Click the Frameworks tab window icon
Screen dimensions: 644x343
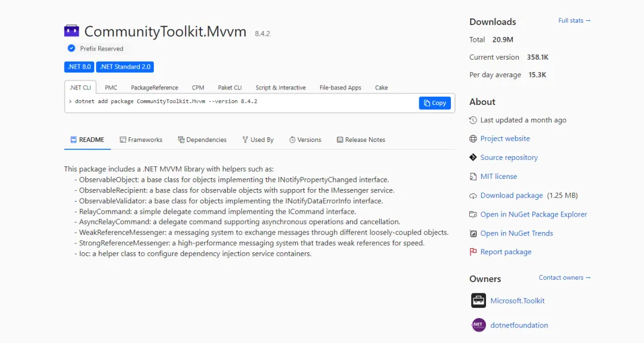click(123, 140)
